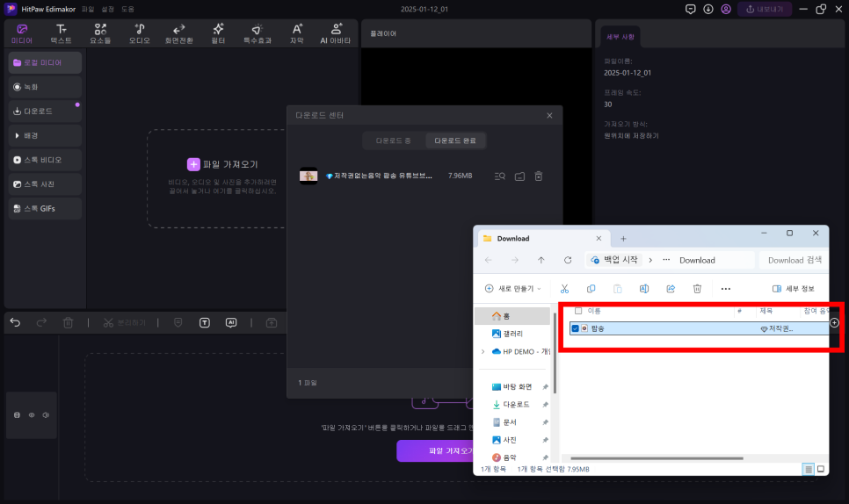Click Explorer refresh button
The width and height of the screenshot is (849, 504).
pyautogui.click(x=568, y=260)
